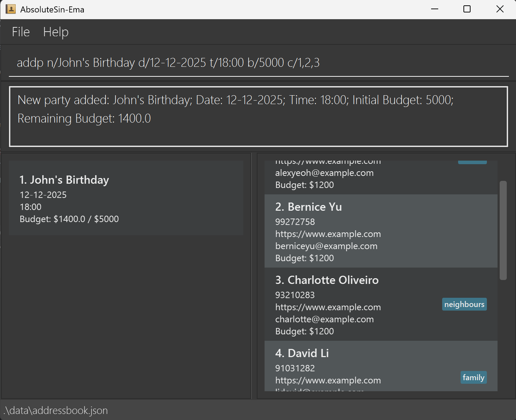Maximize the application window
This screenshot has height=420, width=516.
coord(467,9)
